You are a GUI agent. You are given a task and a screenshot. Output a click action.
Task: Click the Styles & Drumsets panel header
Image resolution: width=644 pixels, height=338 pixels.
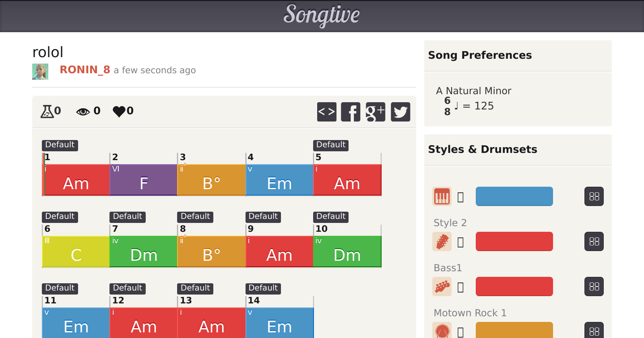tap(482, 150)
